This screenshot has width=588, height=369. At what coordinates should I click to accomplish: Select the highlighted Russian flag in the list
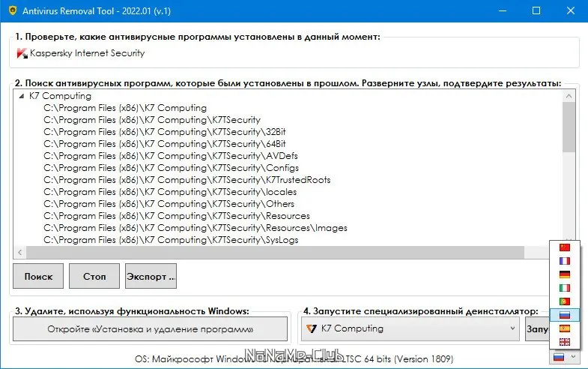click(564, 315)
